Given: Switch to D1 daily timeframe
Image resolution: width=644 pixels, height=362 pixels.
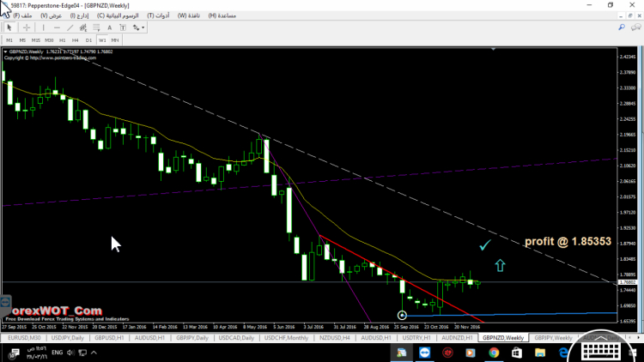Looking at the screenshot, I should 88,40.
